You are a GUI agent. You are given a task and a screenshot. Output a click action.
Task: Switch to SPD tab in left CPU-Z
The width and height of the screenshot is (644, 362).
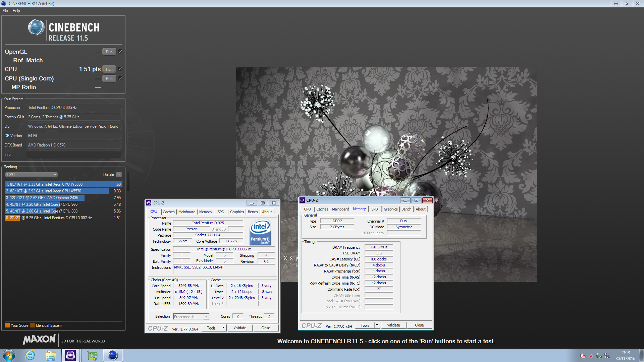(x=221, y=212)
